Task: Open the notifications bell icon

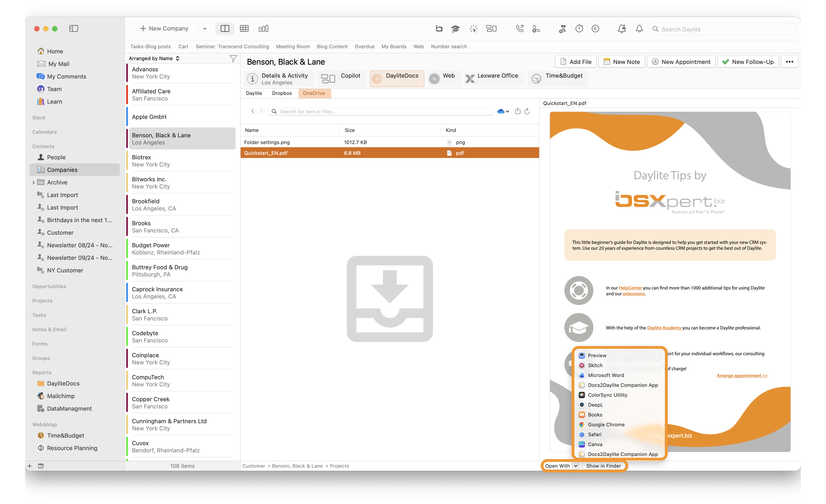Action: coord(639,28)
